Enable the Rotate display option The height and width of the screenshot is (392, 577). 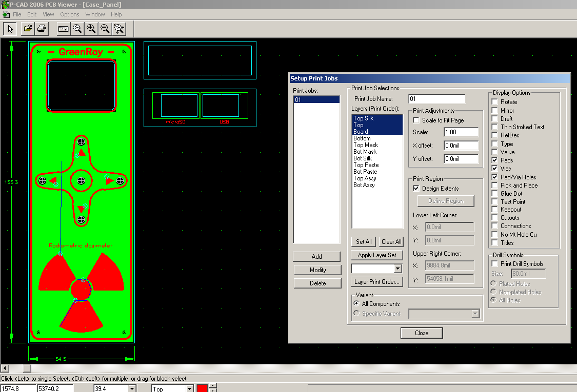coord(495,102)
